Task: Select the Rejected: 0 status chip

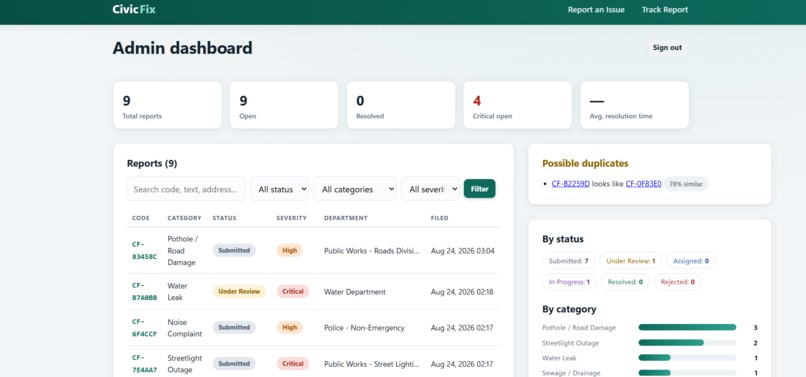Action: click(x=677, y=282)
